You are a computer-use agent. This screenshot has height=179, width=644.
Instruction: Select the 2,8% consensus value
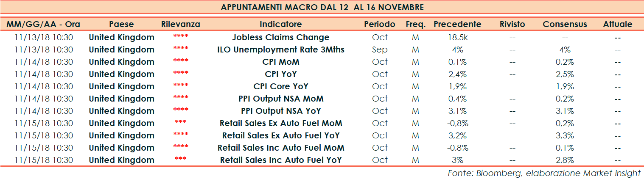[565, 160]
